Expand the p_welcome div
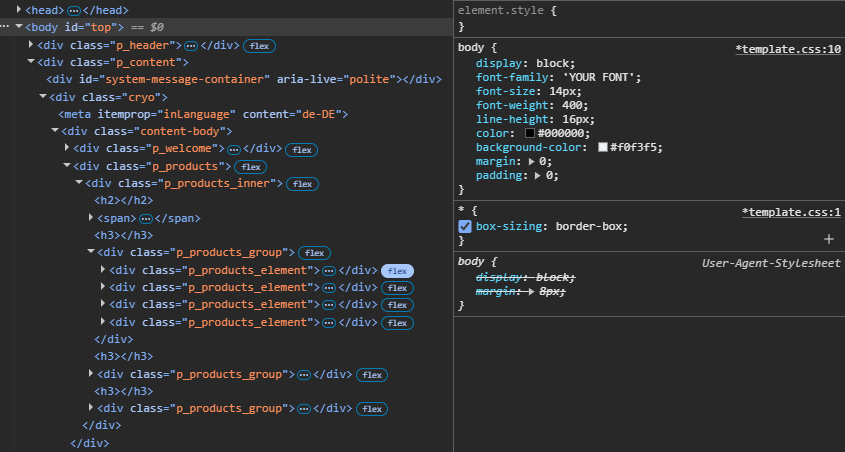The width and height of the screenshot is (845, 452). click(x=67, y=148)
